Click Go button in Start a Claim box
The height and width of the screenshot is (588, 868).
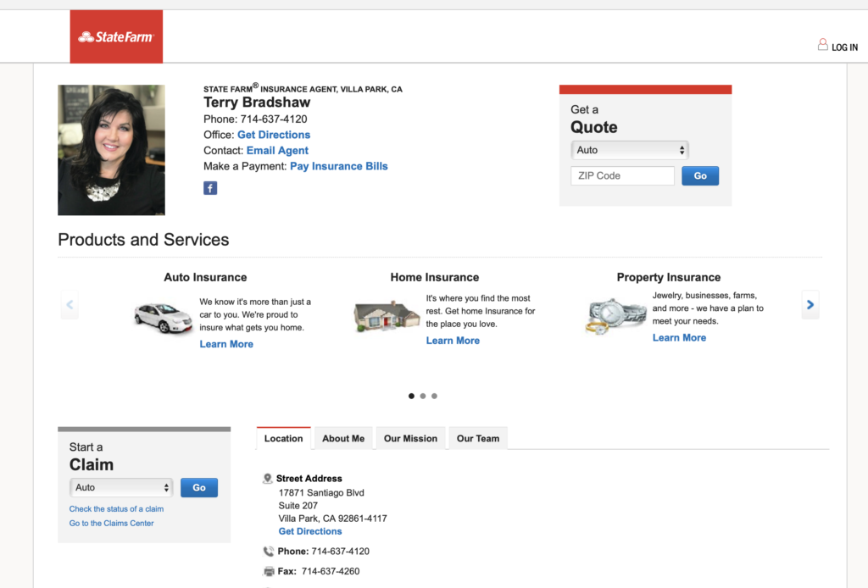pyautogui.click(x=199, y=488)
